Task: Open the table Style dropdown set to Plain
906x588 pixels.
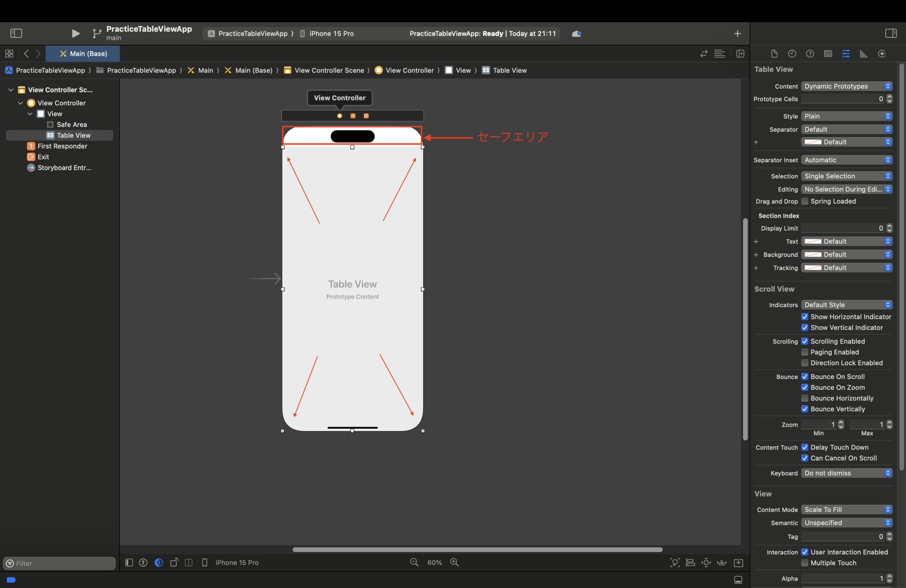Action: (x=846, y=116)
